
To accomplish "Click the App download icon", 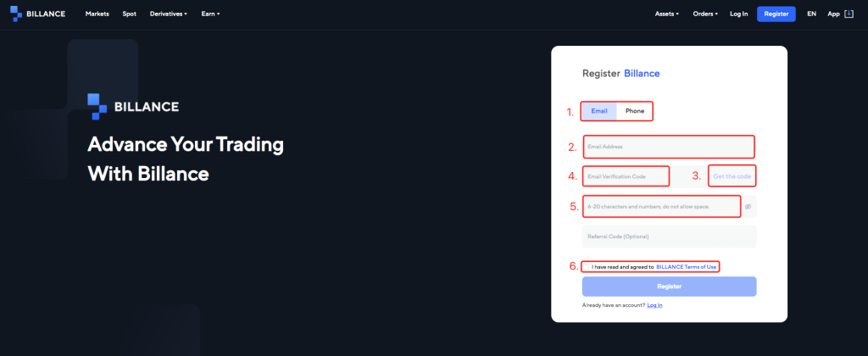I will point(849,14).
